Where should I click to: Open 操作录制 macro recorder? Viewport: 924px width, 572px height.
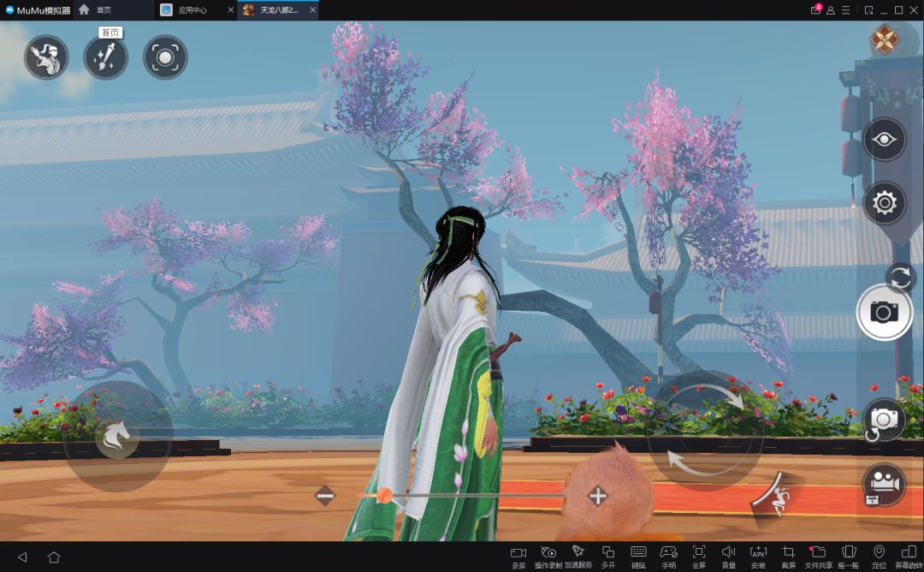click(x=548, y=557)
